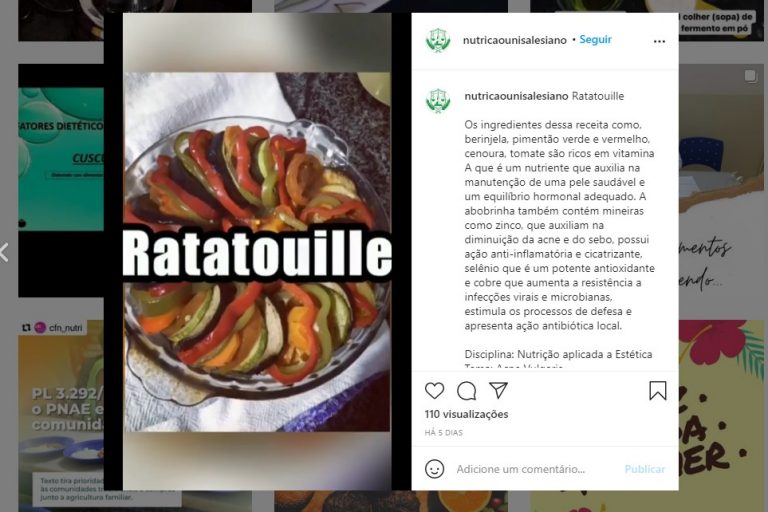Viewport: 768px width, 512px height.
Task: Click Publicar to post the comment
Action: pos(645,469)
